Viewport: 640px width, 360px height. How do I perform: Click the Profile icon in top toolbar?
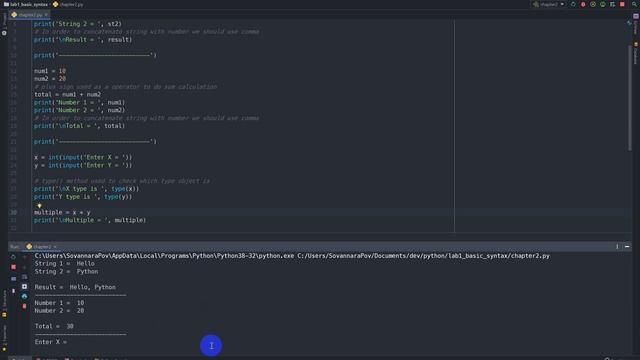(x=602, y=4)
